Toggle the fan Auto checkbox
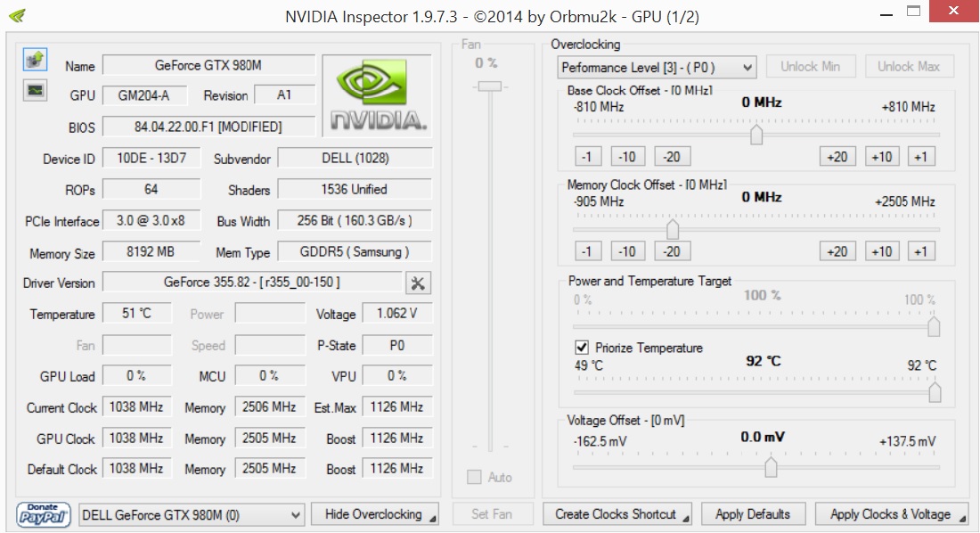980x533 pixels. pos(474,478)
